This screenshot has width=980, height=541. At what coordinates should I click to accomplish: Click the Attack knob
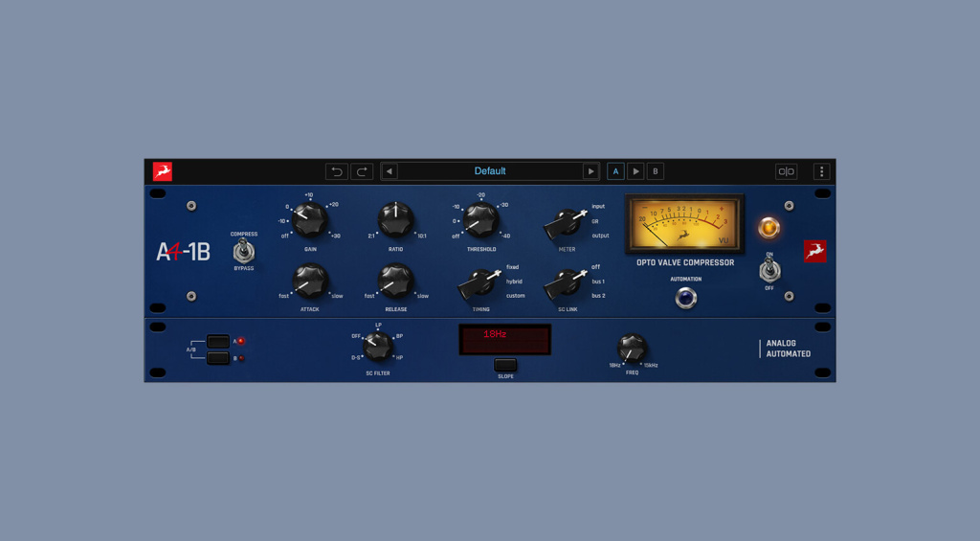(310, 281)
